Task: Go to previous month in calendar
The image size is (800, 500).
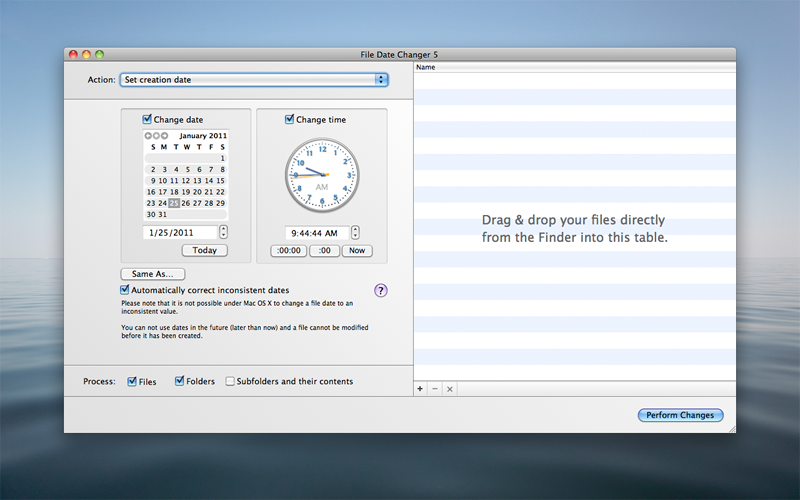Action: coord(148,136)
